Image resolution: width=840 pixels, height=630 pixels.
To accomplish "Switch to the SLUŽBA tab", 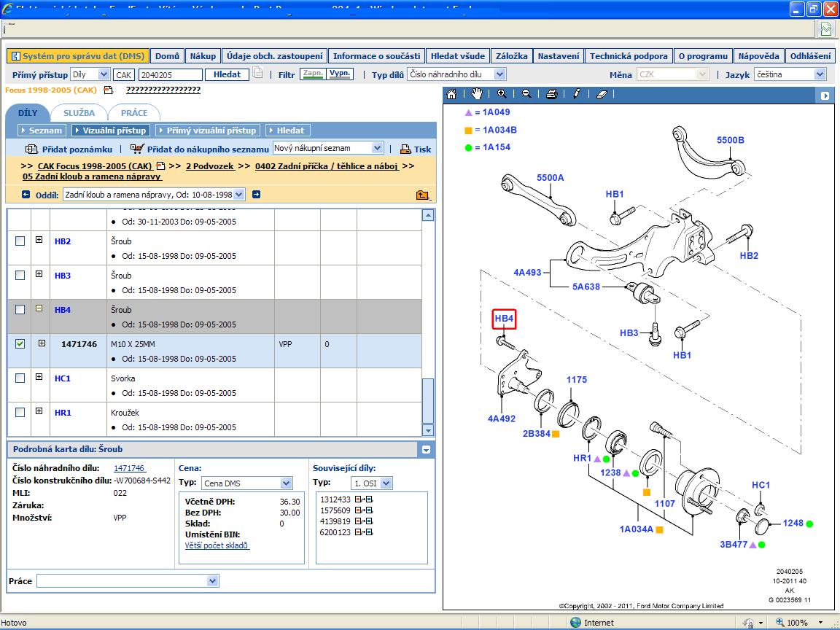I will click(x=79, y=113).
